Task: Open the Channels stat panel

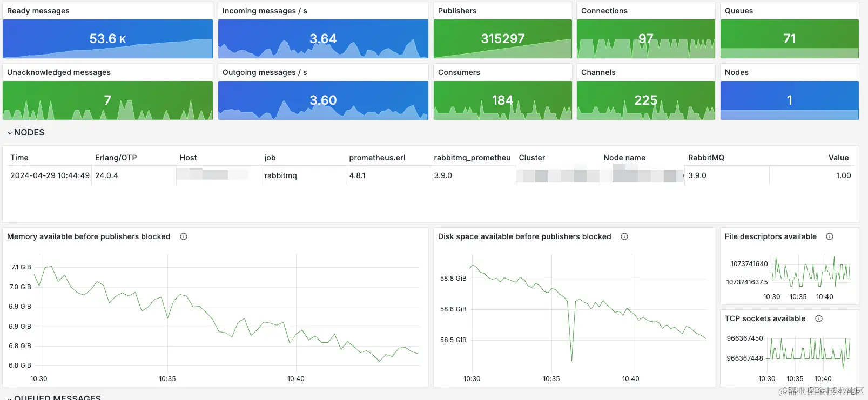Action: click(x=645, y=92)
